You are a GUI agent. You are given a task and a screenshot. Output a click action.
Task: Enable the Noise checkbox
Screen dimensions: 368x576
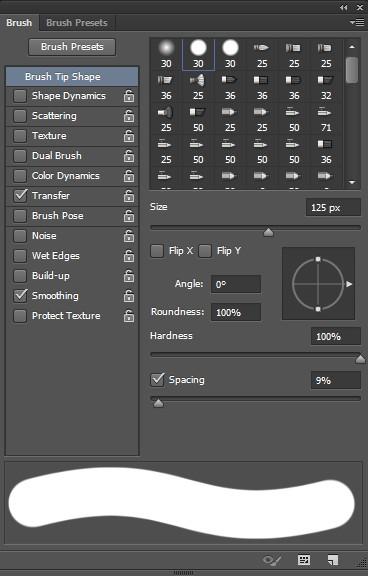click(x=20, y=236)
